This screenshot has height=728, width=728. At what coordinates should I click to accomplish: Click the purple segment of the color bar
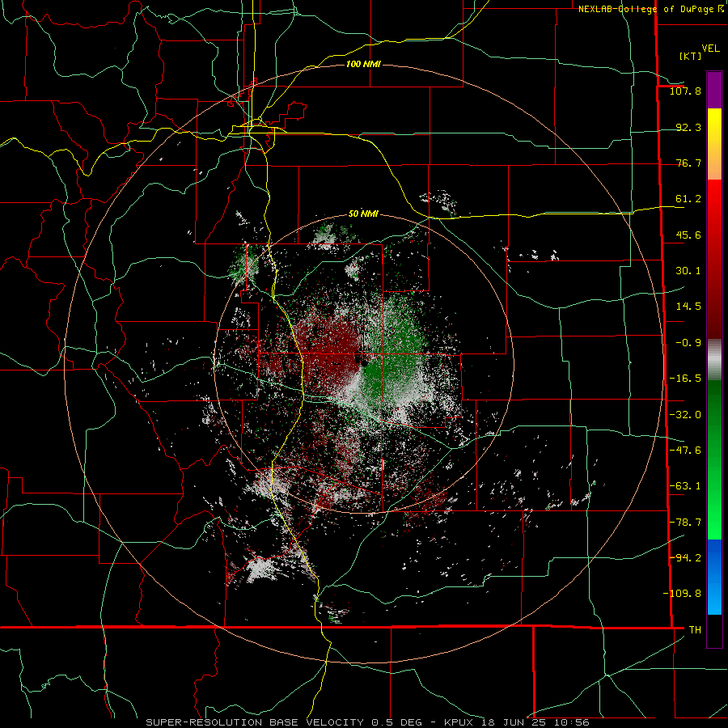click(714, 90)
